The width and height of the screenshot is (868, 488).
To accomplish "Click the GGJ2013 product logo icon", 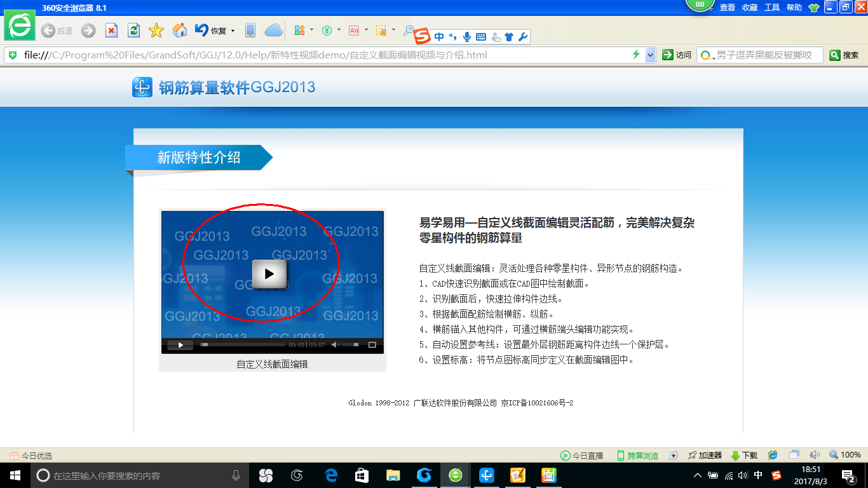I will [142, 87].
